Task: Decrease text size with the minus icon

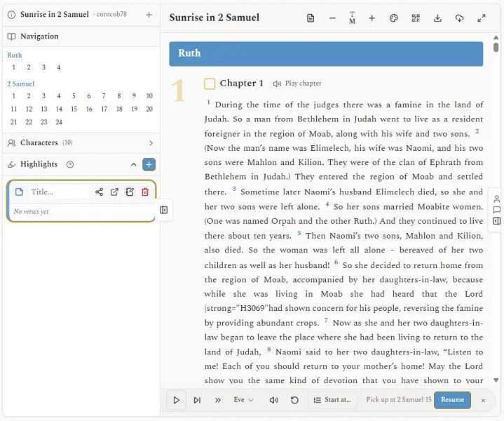Action: (332, 18)
